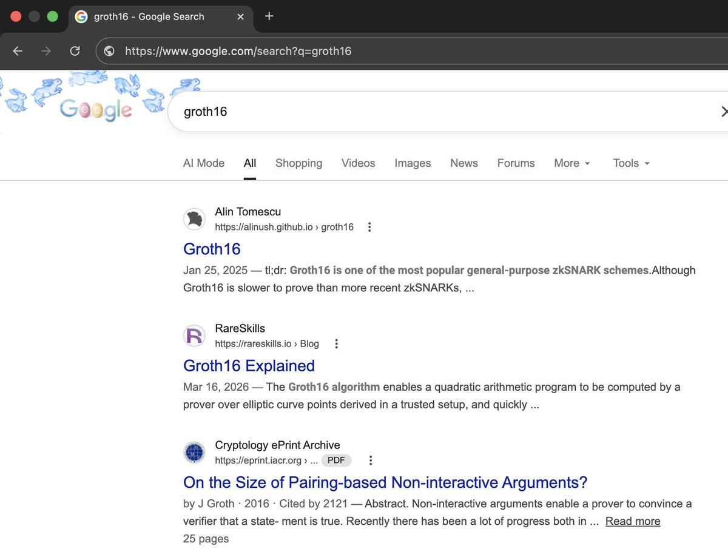Open options for Cryptology ePrint result
Viewport: 728px width, 560px height.
[x=371, y=460]
